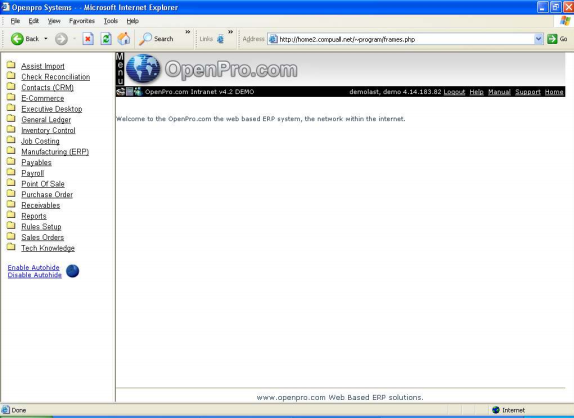Enable Autohide for the menu

tap(33, 268)
